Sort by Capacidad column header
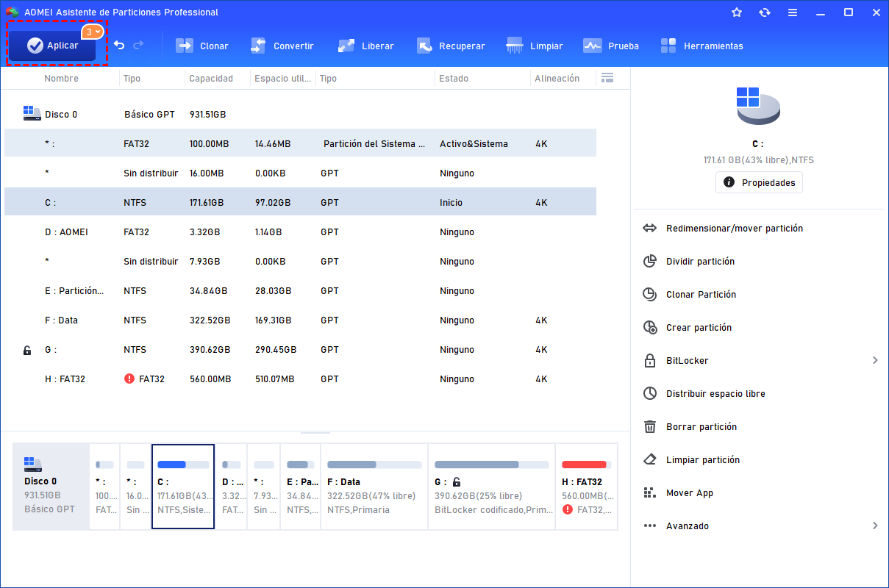 click(210, 79)
